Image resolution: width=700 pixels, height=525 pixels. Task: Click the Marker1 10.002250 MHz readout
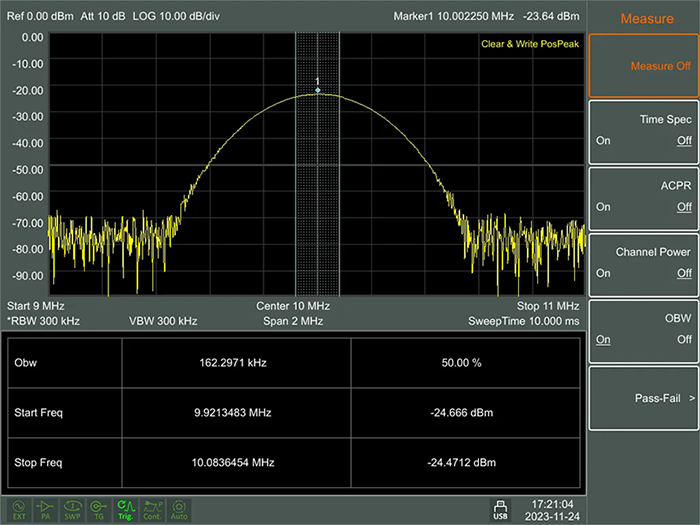click(x=453, y=16)
